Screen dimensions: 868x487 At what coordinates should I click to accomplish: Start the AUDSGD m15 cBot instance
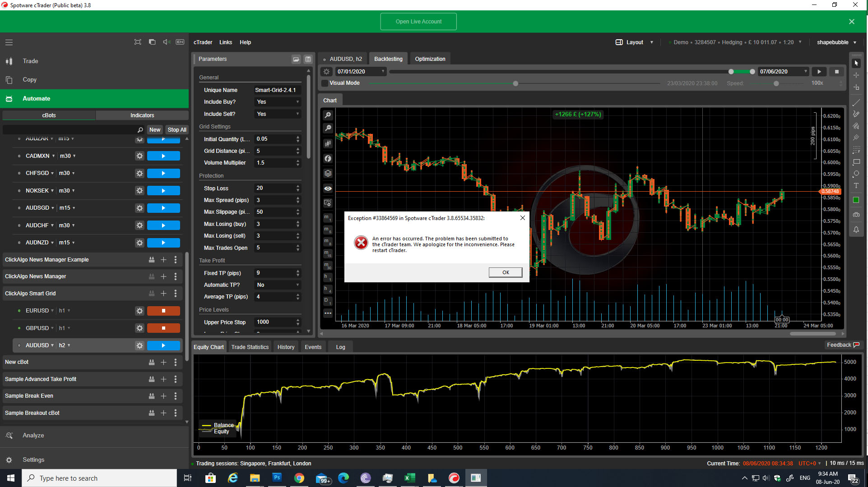coord(163,208)
